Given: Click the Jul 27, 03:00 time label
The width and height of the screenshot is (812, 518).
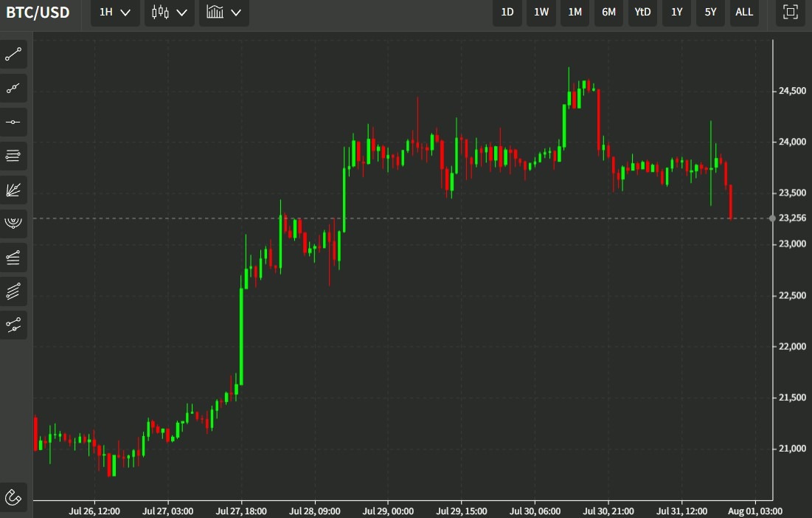Looking at the screenshot, I should [168, 511].
